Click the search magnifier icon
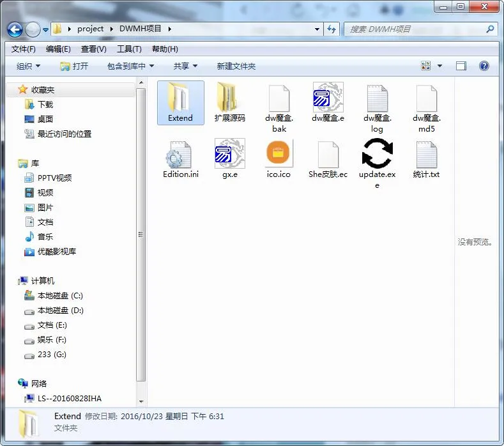The width and height of the screenshot is (504, 446). coord(490,29)
